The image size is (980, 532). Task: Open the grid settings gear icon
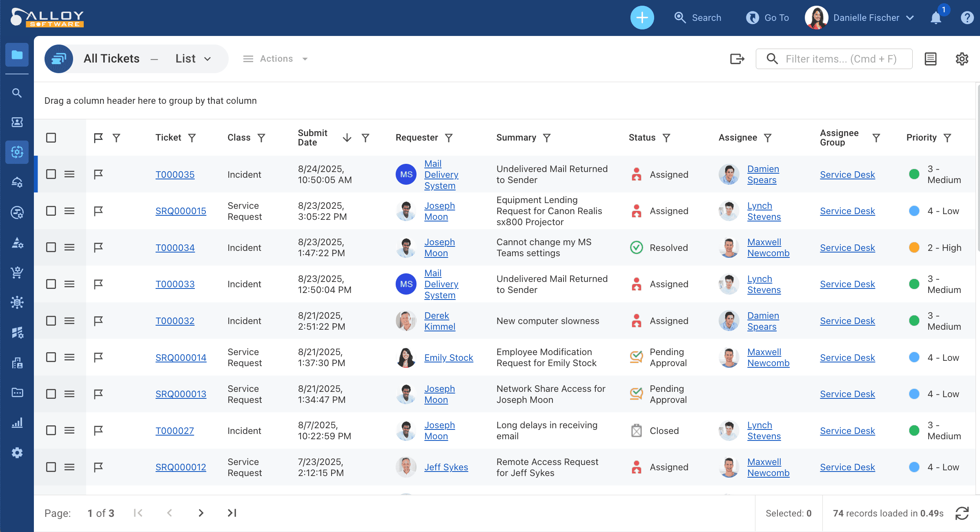coord(962,59)
